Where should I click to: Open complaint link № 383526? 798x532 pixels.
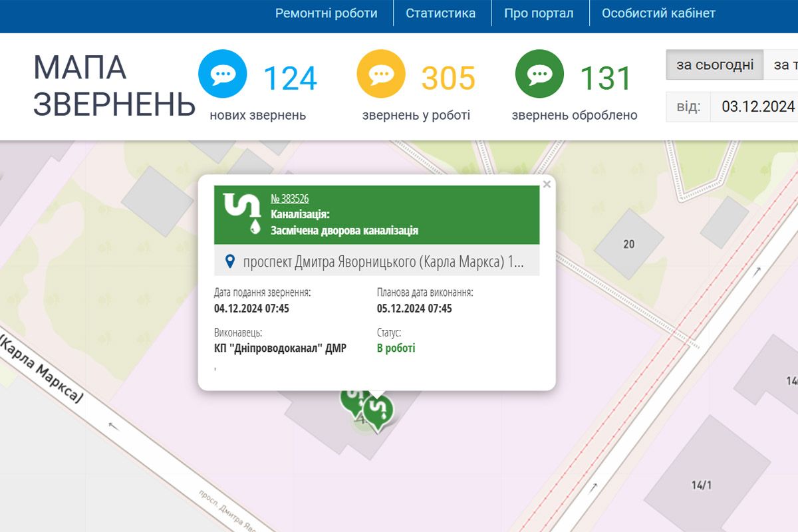(291, 198)
